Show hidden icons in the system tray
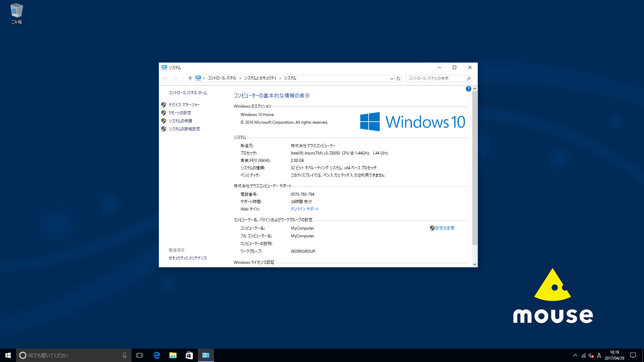This screenshot has height=362, width=644. [575, 356]
